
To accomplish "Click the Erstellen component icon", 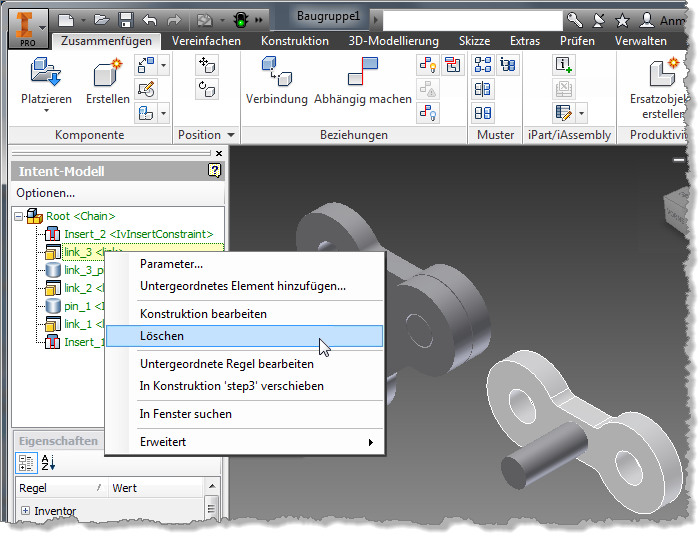I will coord(107,72).
